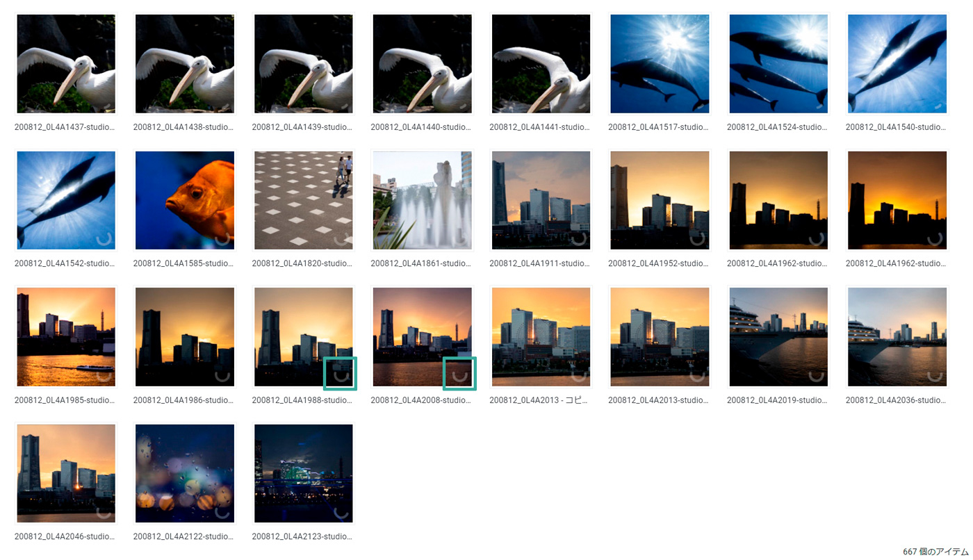The width and height of the screenshot is (973, 560).
Task: Click file name 200812_0L4A2008-studio...
Action: click(421, 400)
